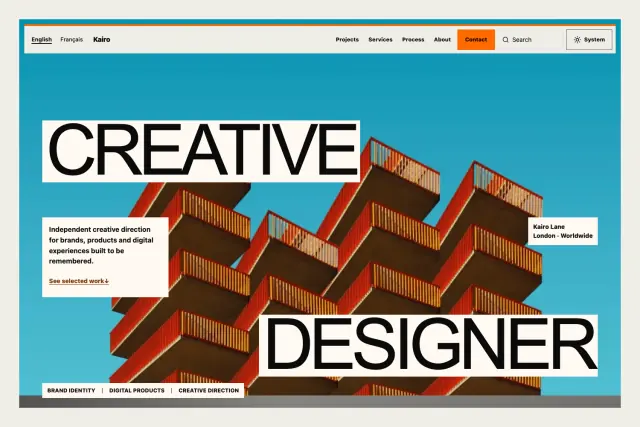This screenshot has width=640, height=427.
Task: Switch language to Français
Action: (71, 40)
